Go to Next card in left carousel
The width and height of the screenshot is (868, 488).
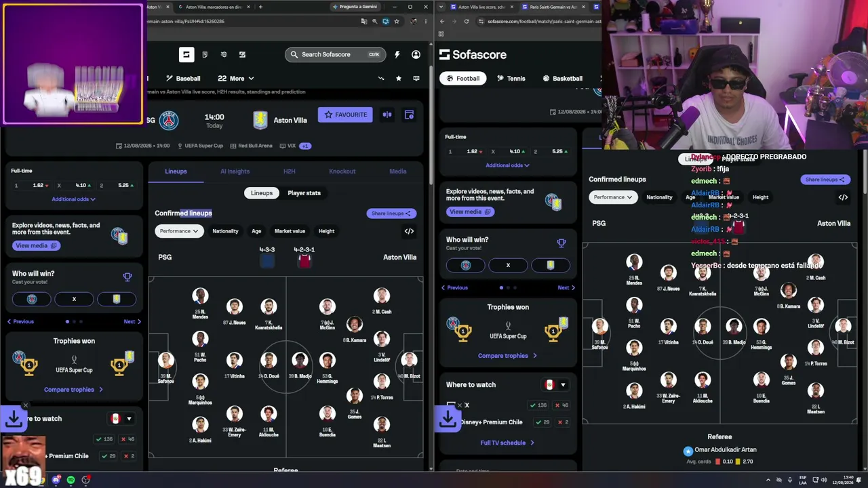point(132,321)
